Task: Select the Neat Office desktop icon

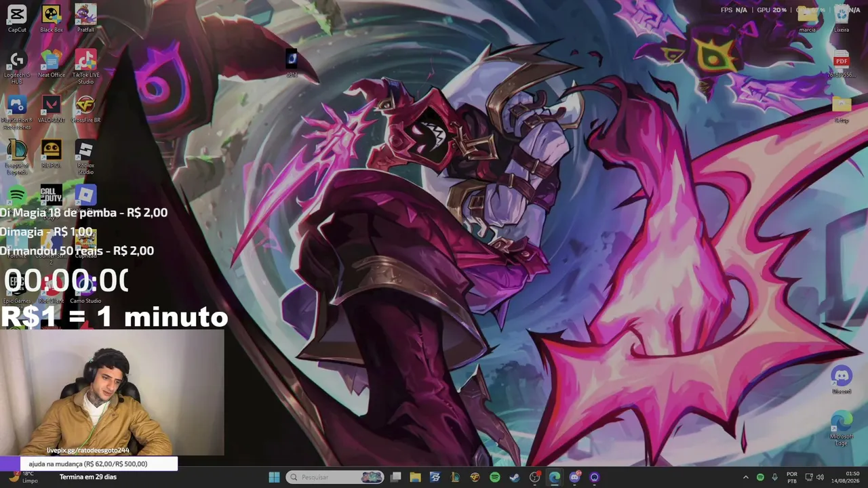Action: (52, 64)
